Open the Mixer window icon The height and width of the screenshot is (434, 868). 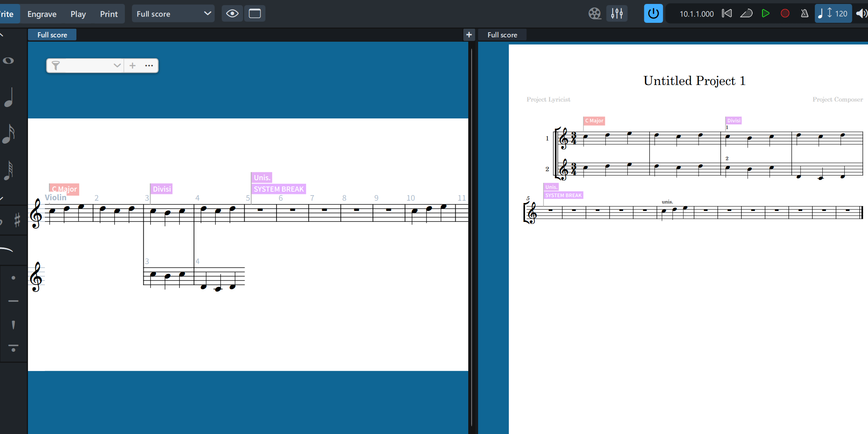pos(617,14)
